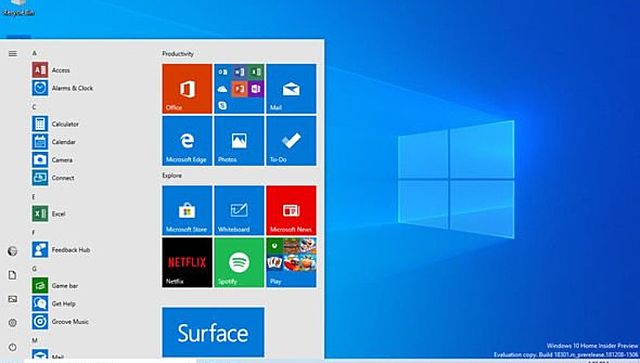Click the letter A group header
The height and width of the screenshot is (363, 640).
pyautogui.click(x=34, y=53)
